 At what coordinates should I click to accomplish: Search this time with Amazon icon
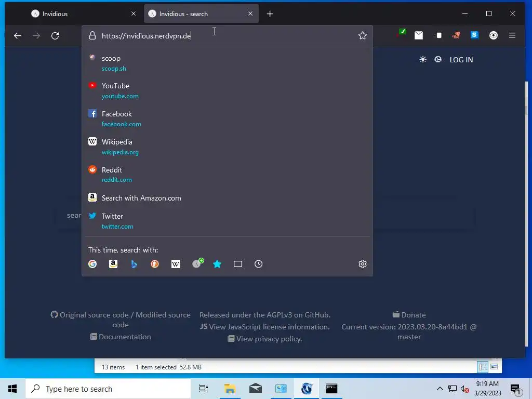point(113,264)
